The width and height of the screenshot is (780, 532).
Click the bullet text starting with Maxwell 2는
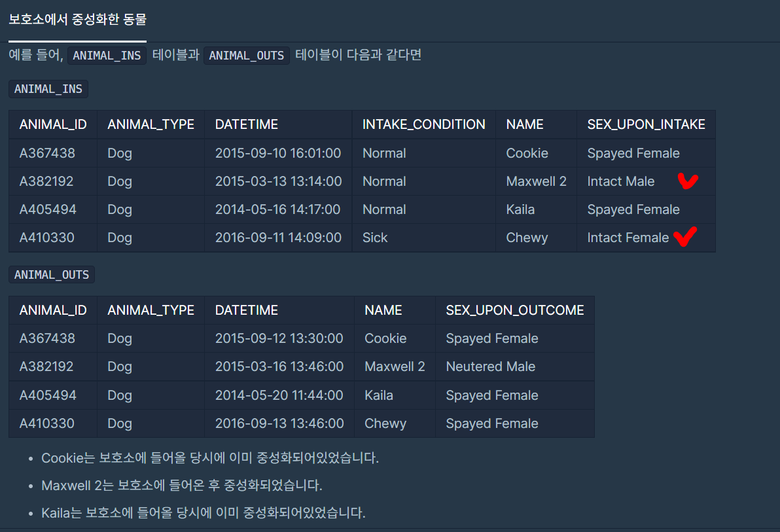182,486
